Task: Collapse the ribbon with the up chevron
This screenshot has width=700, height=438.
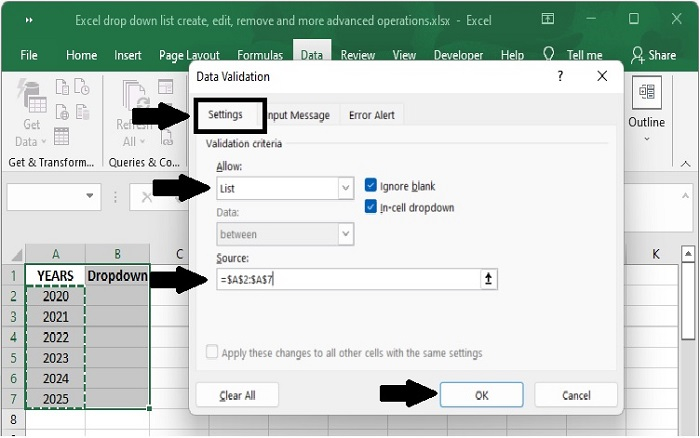Action: click(685, 164)
